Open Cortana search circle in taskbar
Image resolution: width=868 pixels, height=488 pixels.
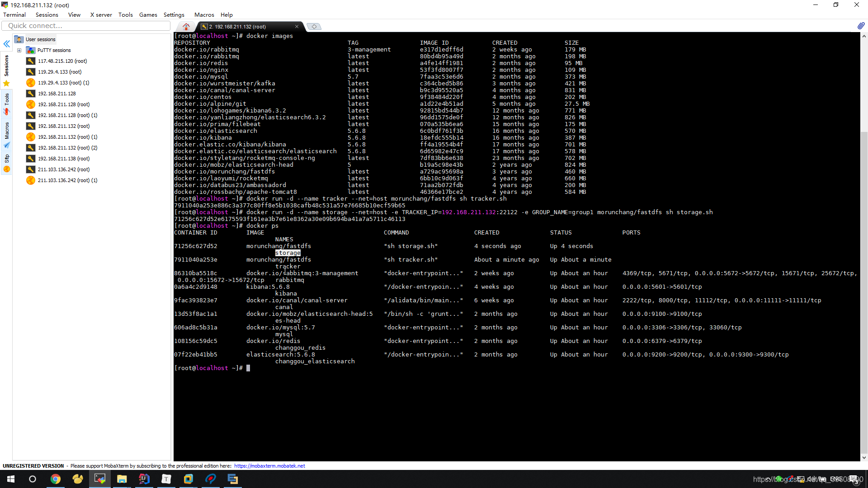33,479
